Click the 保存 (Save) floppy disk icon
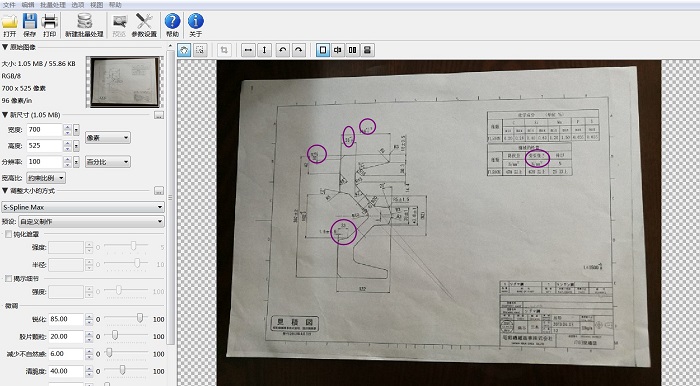The image size is (700, 386). tap(29, 25)
